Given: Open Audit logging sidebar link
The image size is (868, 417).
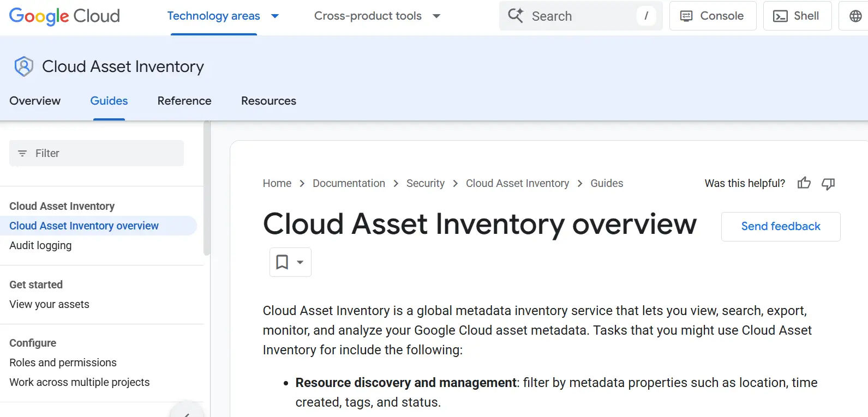Looking at the screenshot, I should click(40, 245).
